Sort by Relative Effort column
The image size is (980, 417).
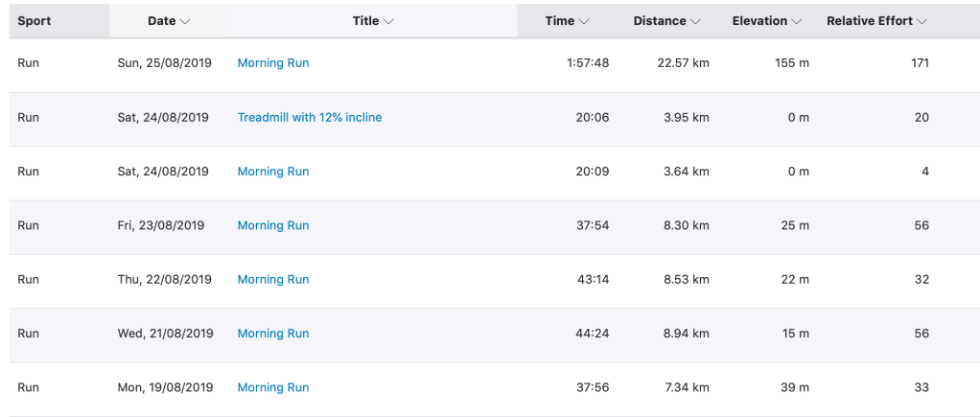click(x=876, y=21)
